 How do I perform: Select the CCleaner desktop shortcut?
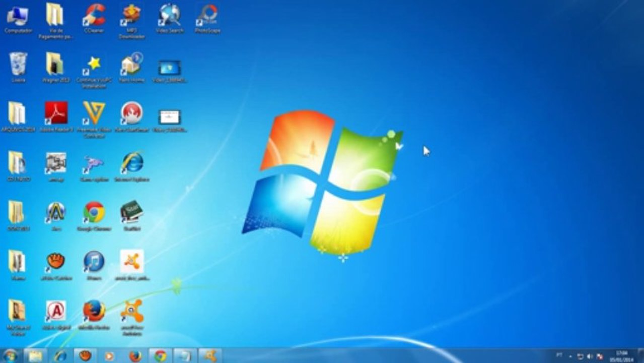point(94,19)
